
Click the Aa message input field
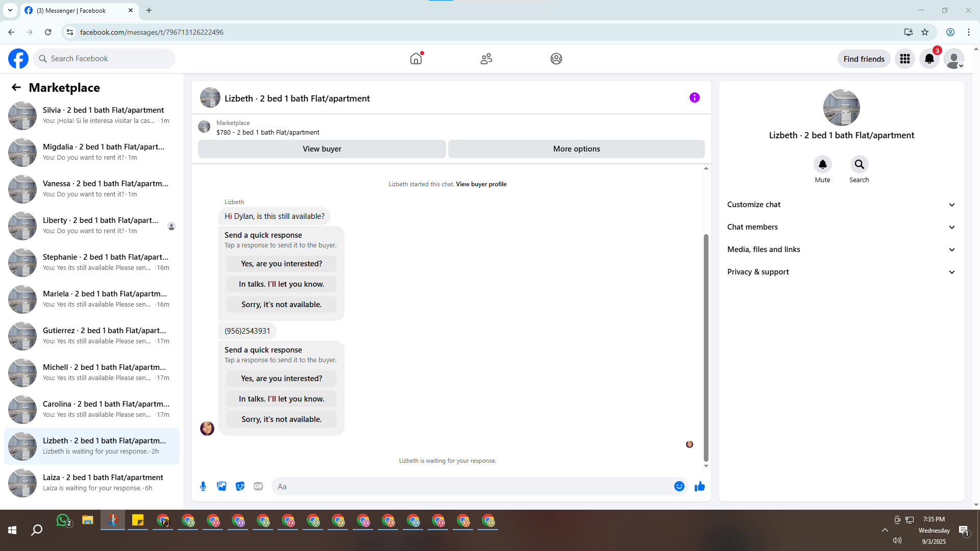coord(472,486)
